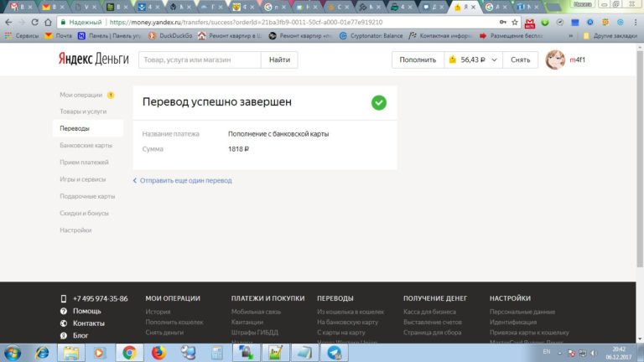Open Банковские карты in sidebar

pyautogui.click(x=86, y=145)
